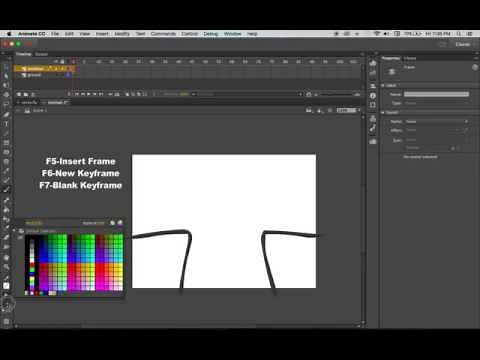This screenshot has height=360, width=480.
Task: Collapse the Sound section
Action: [x=383, y=113]
